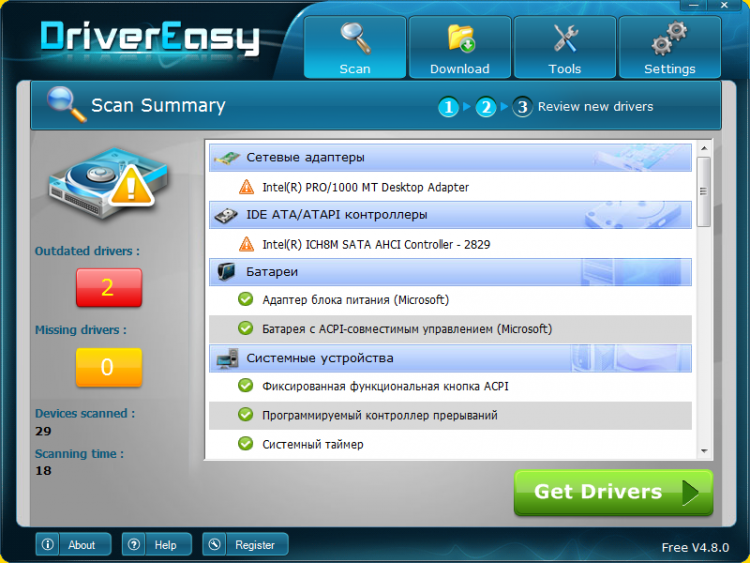Select Адаптер блока питания (Microsoft)
750x563 pixels.
coord(355,300)
